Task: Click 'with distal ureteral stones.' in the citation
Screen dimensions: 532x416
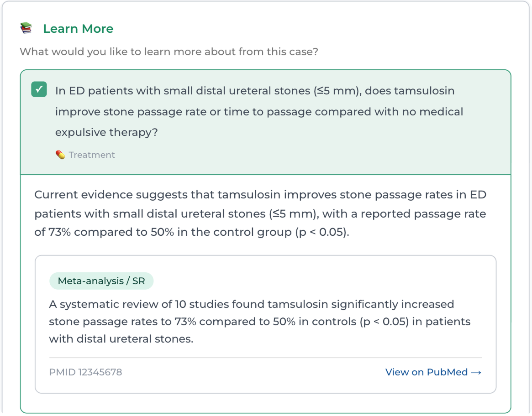Action: [x=121, y=339]
